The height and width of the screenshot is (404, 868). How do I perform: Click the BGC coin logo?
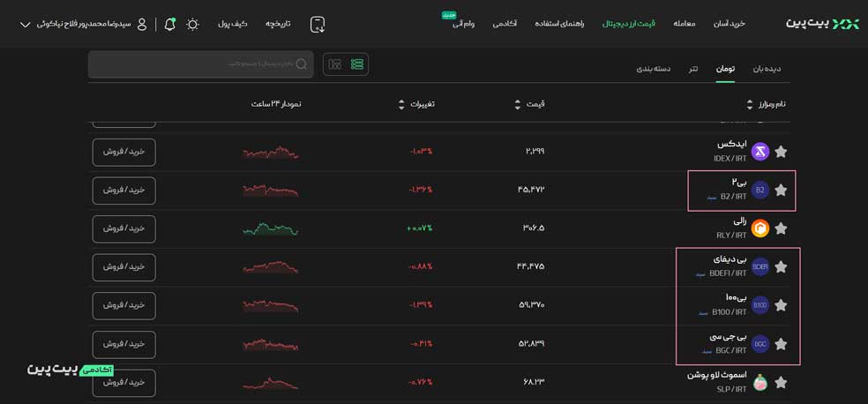pyautogui.click(x=760, y=344)
